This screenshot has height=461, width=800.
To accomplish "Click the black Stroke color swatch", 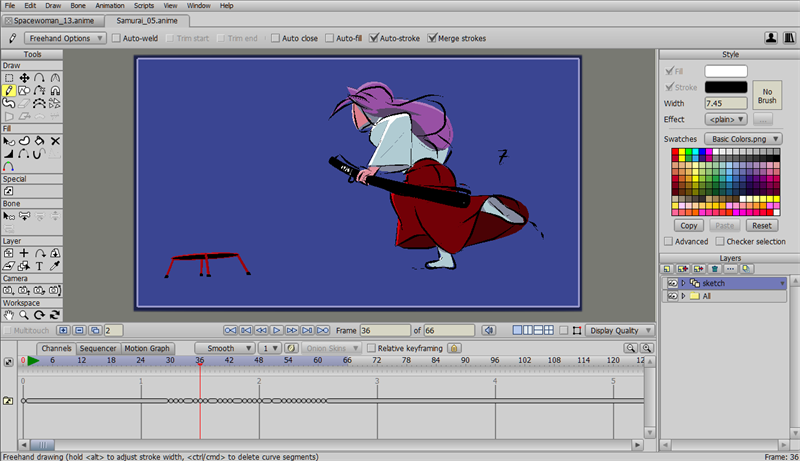I will (725, 87).
